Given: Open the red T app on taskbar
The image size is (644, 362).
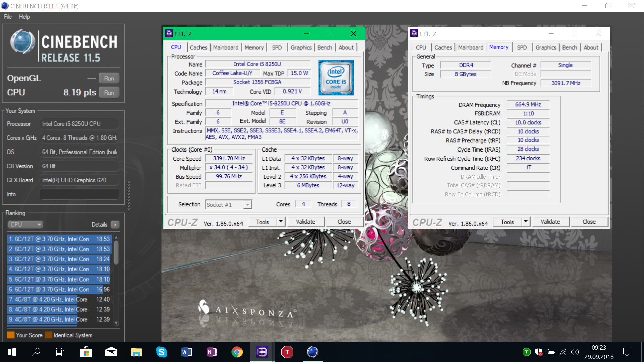Looking at the screenshot, I should (x=287, y=352).
